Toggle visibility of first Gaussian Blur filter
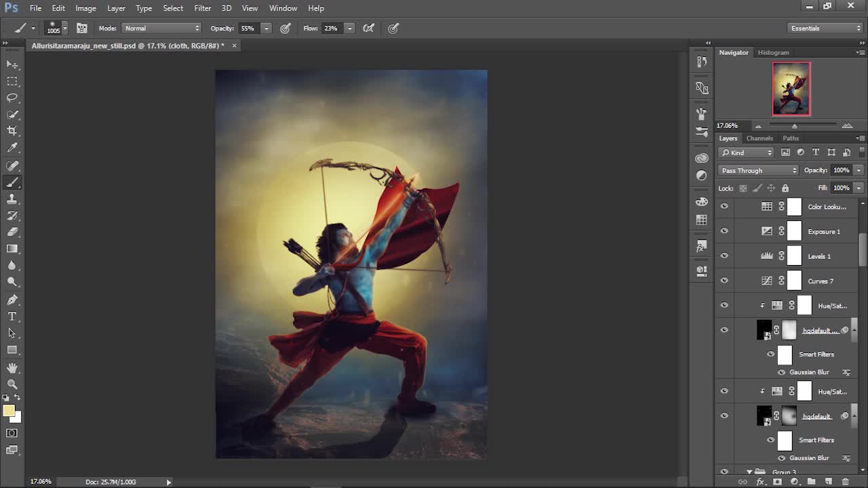Image resolution: width=868 pixels, height=488 pixels. coord(781,372)
